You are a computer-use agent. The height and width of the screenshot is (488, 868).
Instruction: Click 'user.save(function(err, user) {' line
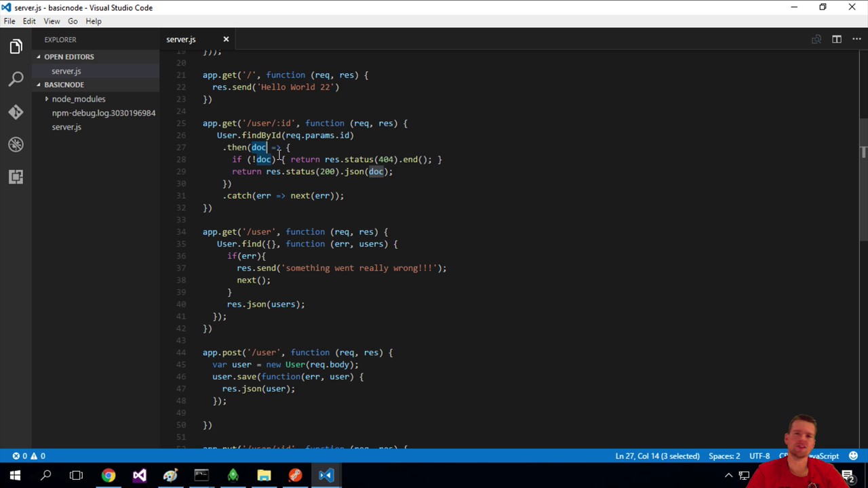pyautogui.click(x=288, y=377)
